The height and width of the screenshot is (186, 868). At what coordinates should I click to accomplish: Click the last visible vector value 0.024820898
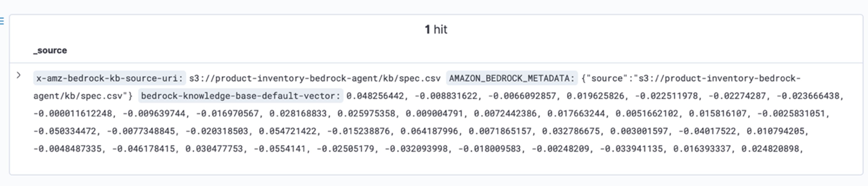770,149
